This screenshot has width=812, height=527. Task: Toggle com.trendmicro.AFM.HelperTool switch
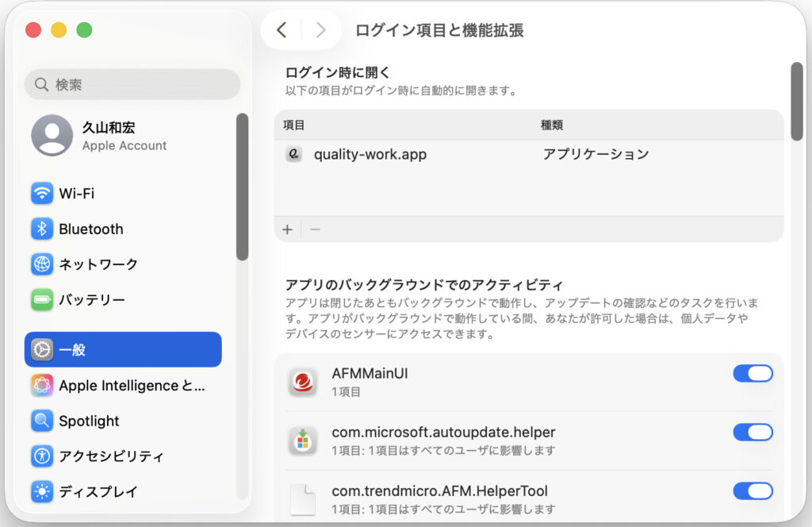pos(752,490)
